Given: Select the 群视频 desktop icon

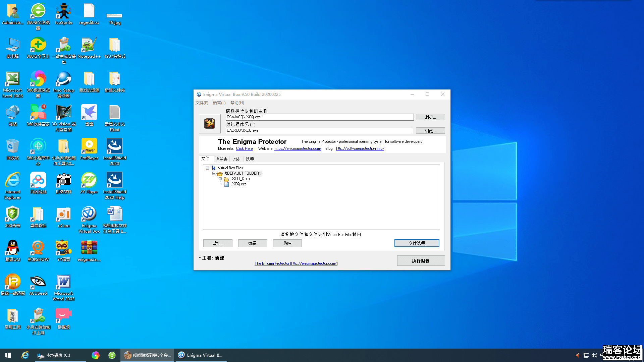Looking at the screenshot, I should tap(64, 318).
